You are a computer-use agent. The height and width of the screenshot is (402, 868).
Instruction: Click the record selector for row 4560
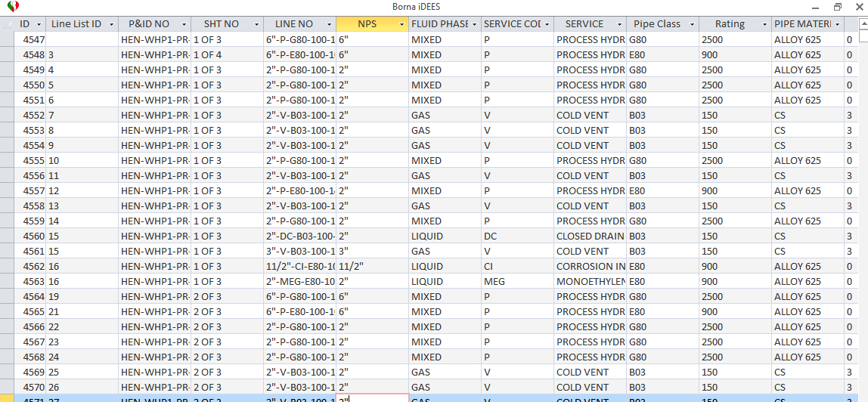coord(7,236)
